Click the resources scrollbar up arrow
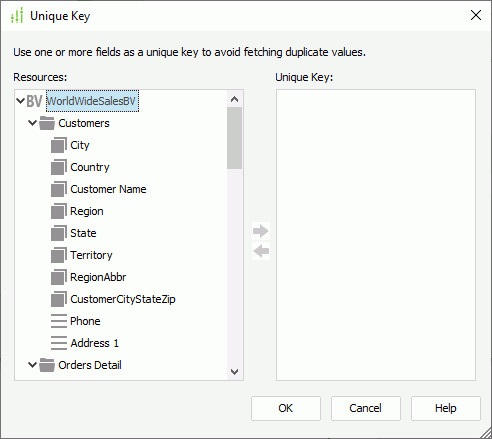This screenshot has height=439, width=492. [234, 99]
